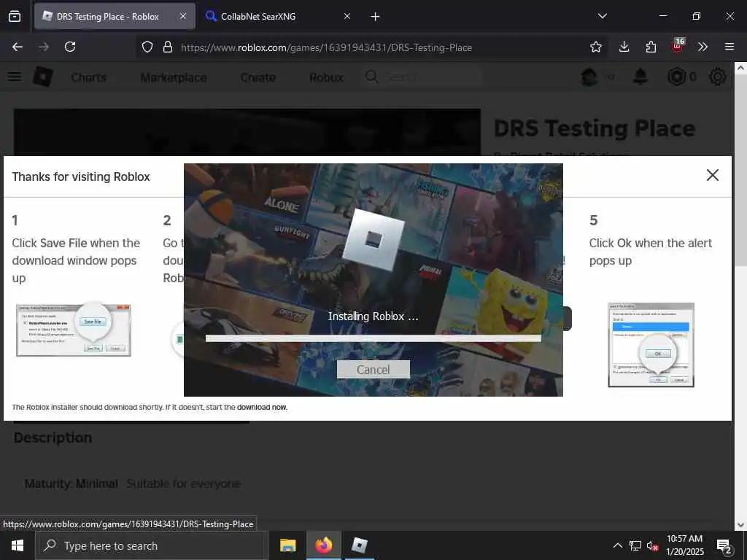Reload the current page

[70, 47]
